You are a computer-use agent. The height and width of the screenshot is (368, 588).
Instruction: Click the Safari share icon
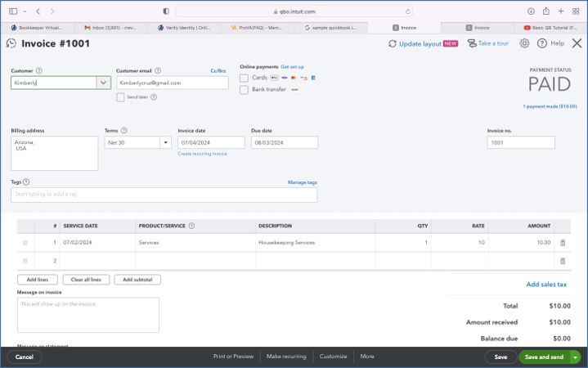click(546, 11)
